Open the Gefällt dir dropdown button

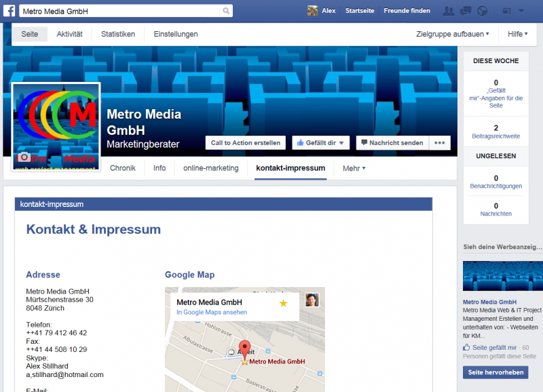[320, 143]
